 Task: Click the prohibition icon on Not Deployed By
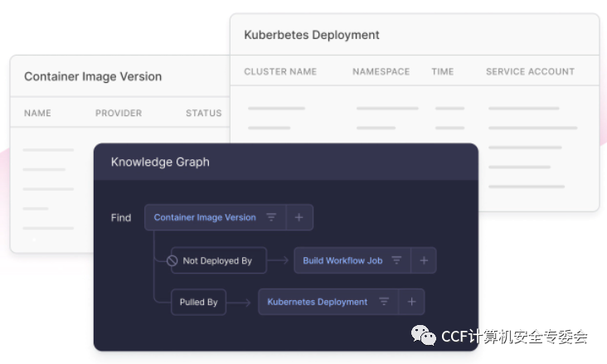(172, 260)
